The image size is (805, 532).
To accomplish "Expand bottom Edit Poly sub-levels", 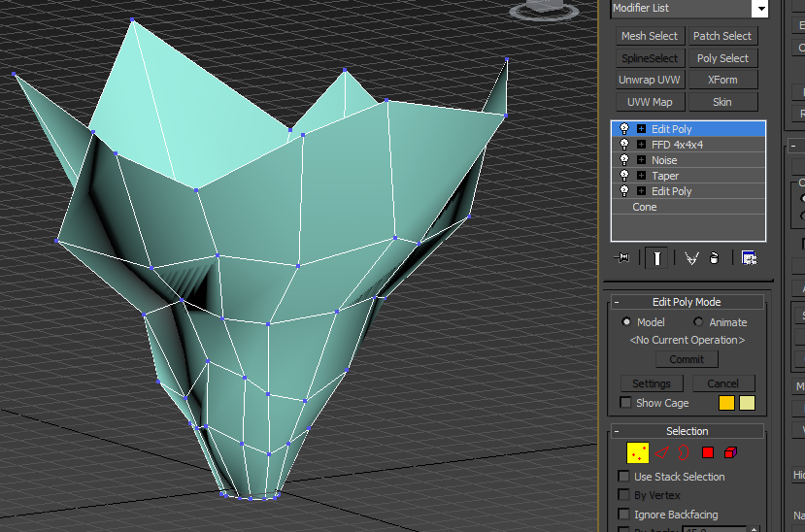I will (x=641, y=191).
